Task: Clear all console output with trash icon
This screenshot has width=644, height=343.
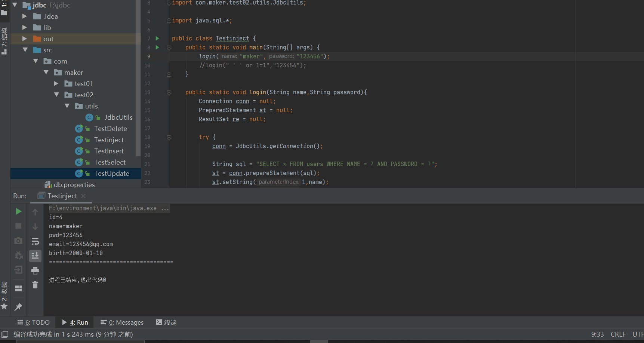Action: coord(35,285)
